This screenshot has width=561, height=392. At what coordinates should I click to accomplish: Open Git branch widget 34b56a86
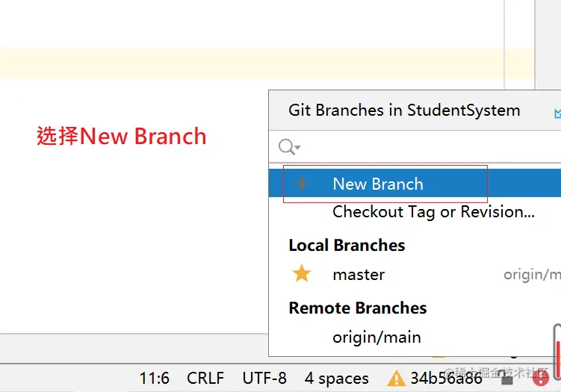tap(446, 379)
